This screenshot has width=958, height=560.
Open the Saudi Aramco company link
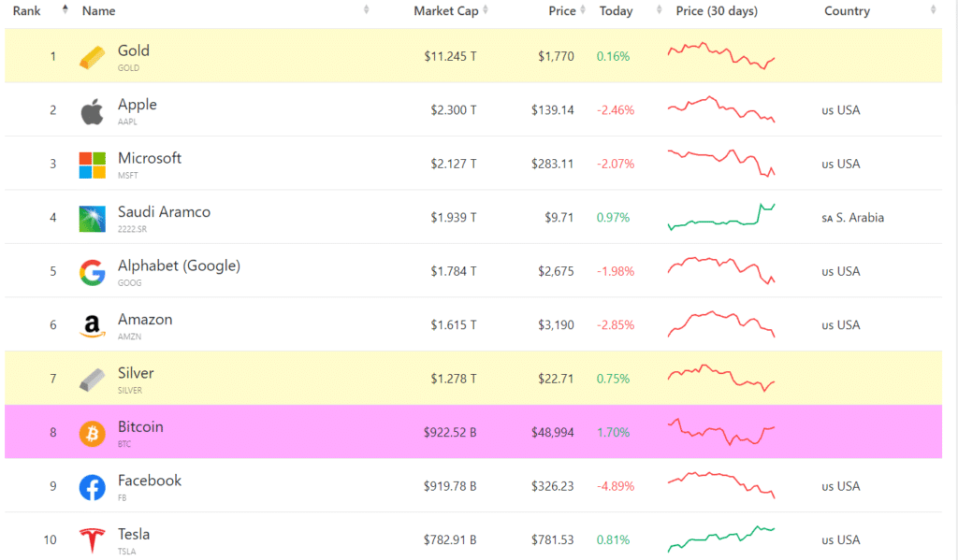click(164, 212)
